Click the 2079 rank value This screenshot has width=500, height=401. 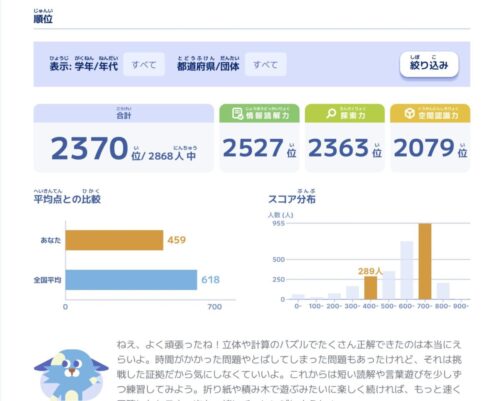424,148
